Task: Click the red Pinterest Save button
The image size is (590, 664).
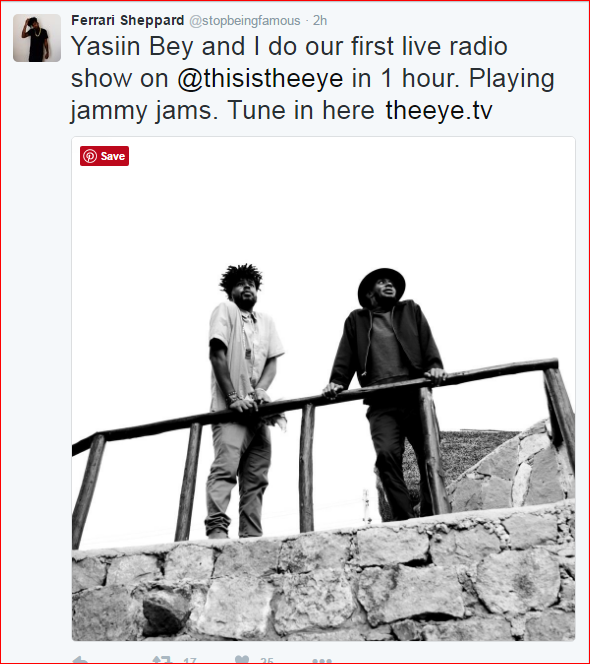Action: pyautogui.click(x=104, y=156)
